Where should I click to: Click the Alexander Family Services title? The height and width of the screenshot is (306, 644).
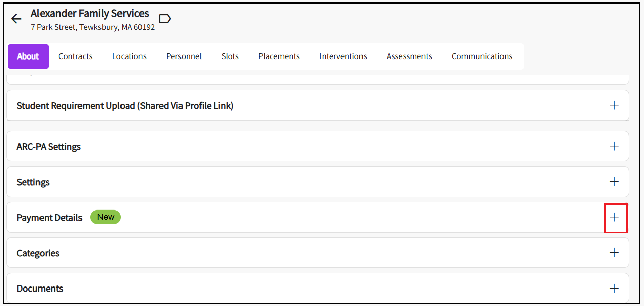(x=90, y=13)
